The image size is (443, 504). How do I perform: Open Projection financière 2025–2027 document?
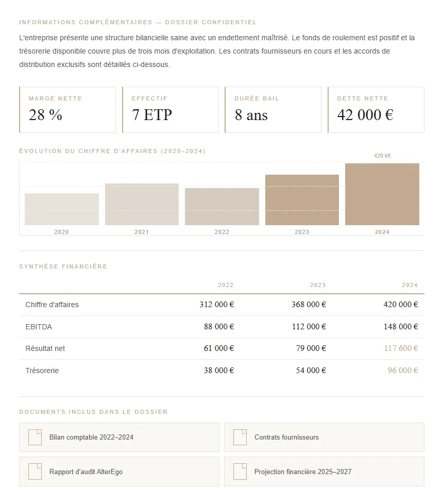pos(303,472)
